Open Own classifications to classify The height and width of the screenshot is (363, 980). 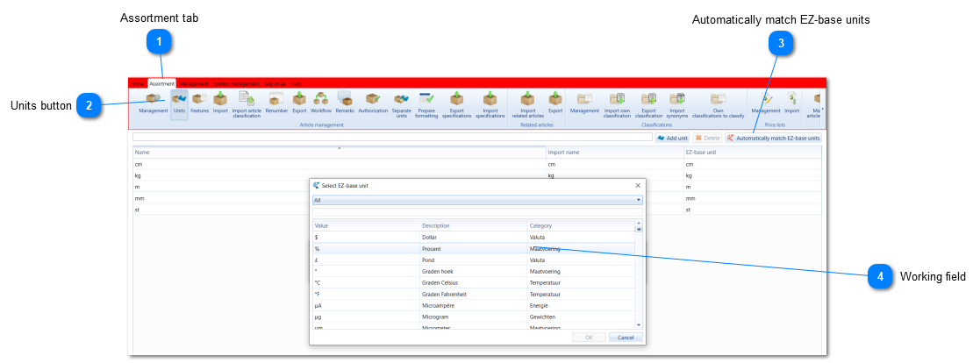pos(719,105)
